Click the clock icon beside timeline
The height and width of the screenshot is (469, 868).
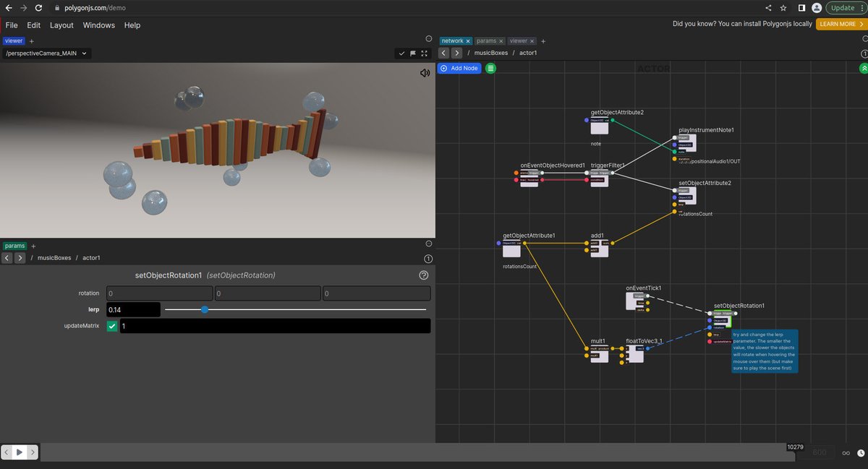click(x=859, y=453)
